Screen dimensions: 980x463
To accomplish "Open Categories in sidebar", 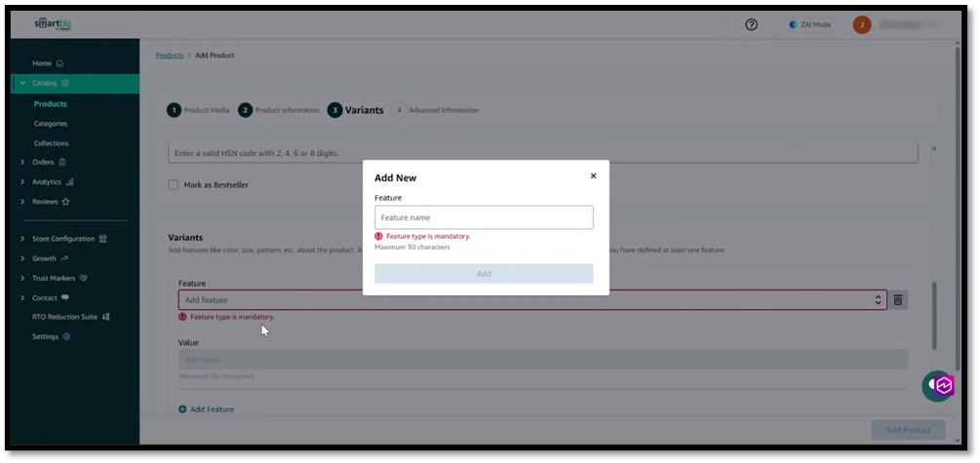I will tap(51, 124).
